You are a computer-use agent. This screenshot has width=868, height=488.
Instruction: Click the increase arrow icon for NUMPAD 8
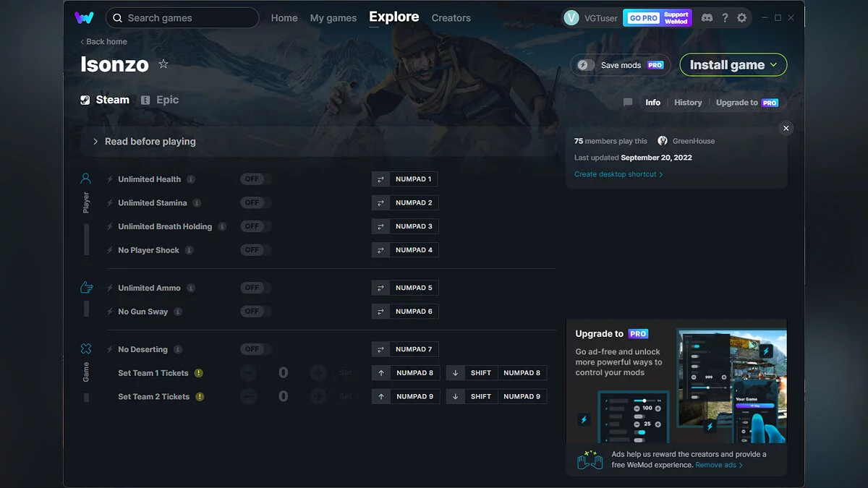[381, 373]
